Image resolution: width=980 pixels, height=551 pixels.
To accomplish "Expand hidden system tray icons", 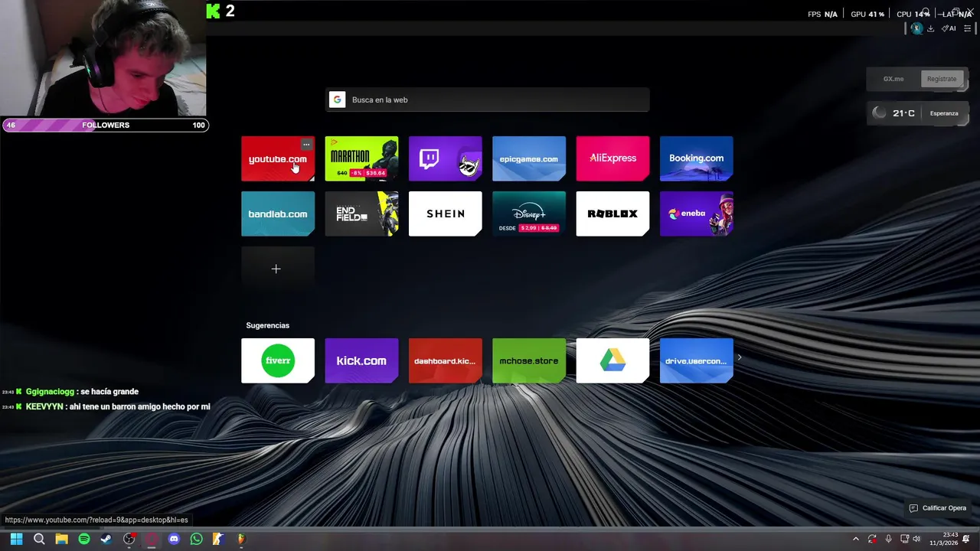I will [856, 539].
